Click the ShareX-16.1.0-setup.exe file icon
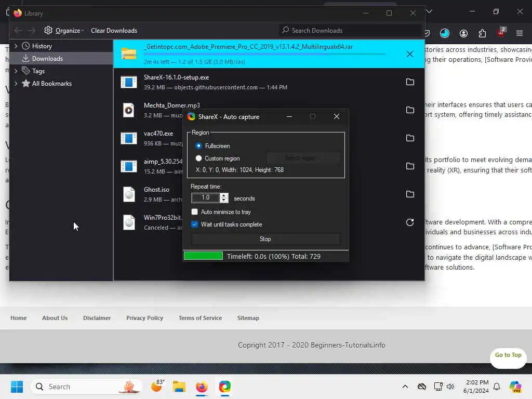Image resolution: width=532 pixels, height=399 pixels. 129,82
